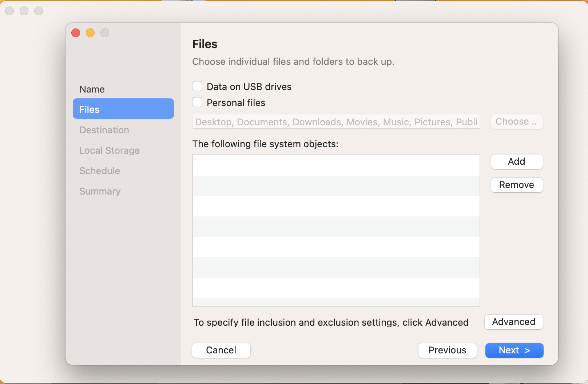This screenshot has width=588, height=384.
Task: Select the Name step in the sidebar
Action: (x=92, y=89)
